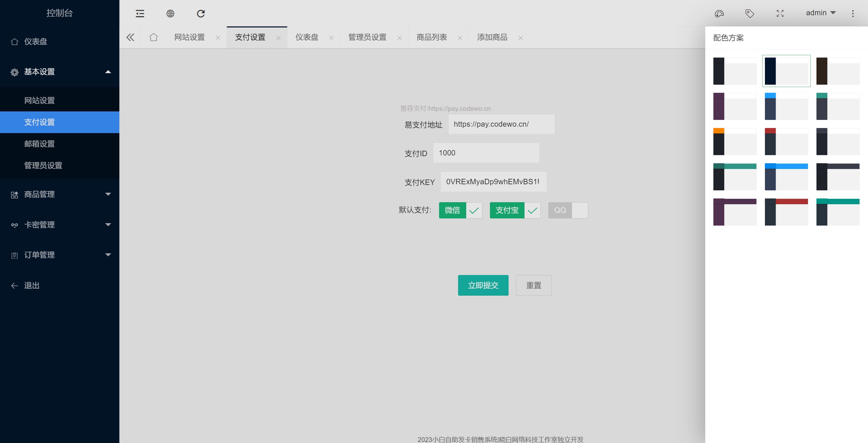Open the color theme palette icon

coord(719,14)
